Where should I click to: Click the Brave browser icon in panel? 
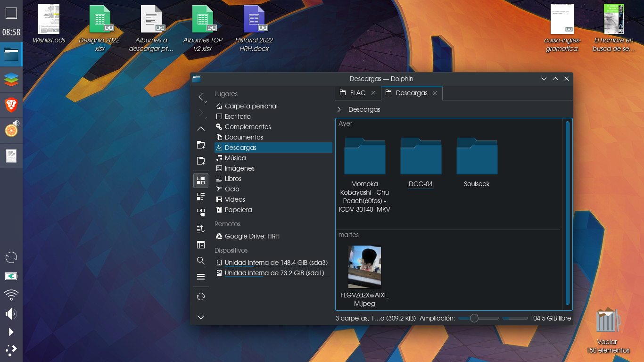11,105
